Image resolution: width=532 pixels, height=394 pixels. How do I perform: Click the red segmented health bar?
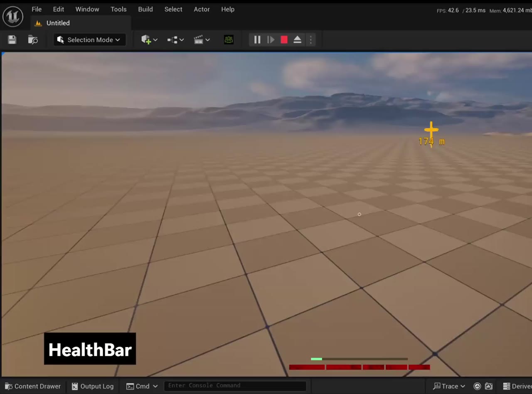(x=360, y=367)
